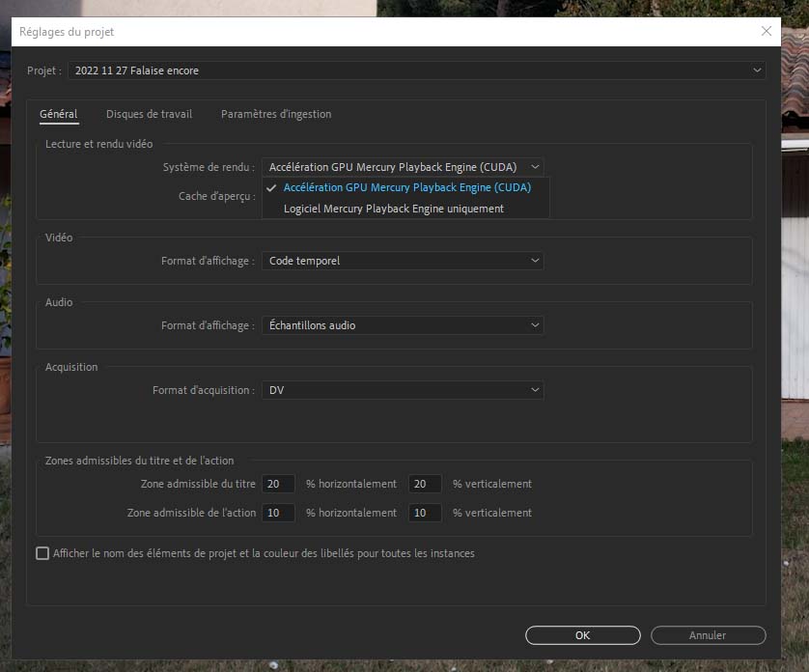Image resolution: width=809 pixels, height=672 pixels.
Task: Click action safe zone horizontal percentage field
Action: pyautogui.click(x=278, y=513)
